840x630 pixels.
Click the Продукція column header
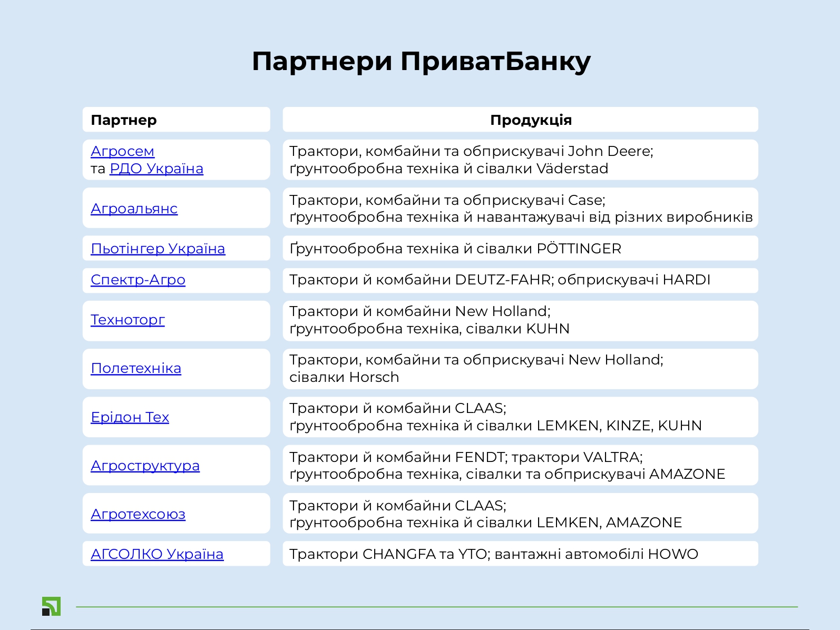click(521, 120)
